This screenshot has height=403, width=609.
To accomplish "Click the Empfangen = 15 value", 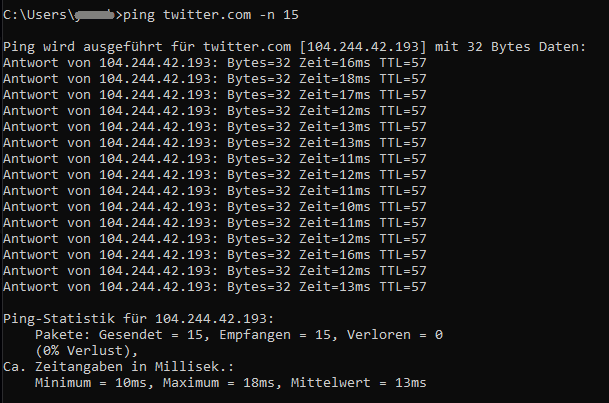I will coord(275,335).
